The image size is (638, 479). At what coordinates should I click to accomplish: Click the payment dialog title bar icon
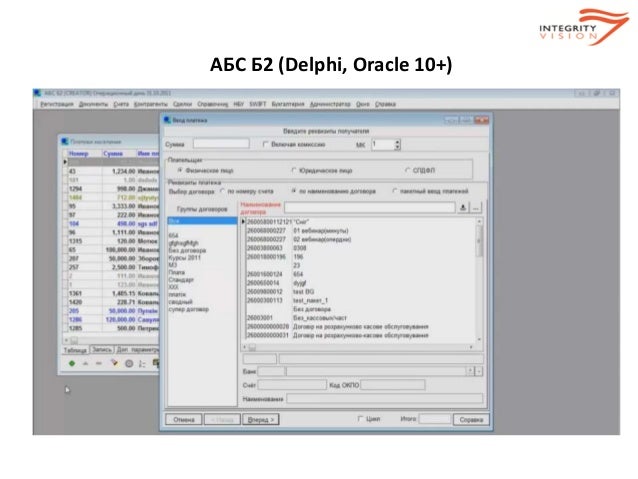click(x=167, y=120)
